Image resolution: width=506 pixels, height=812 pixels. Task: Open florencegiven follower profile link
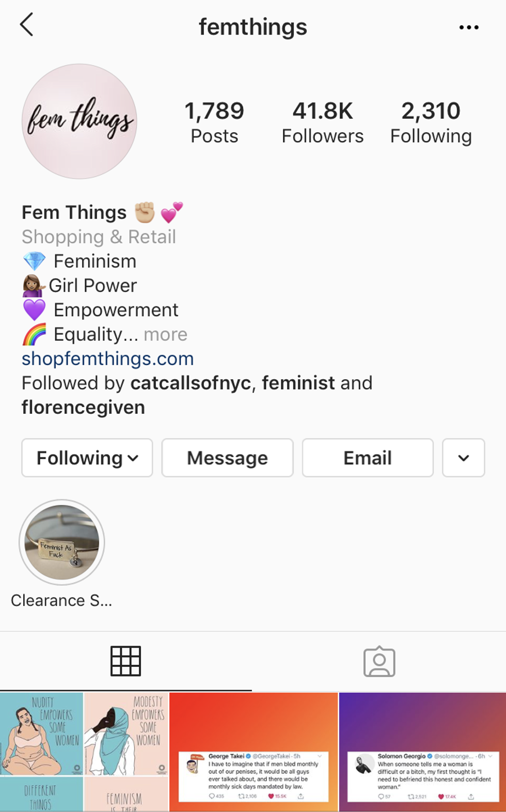[x=83, y=407]
